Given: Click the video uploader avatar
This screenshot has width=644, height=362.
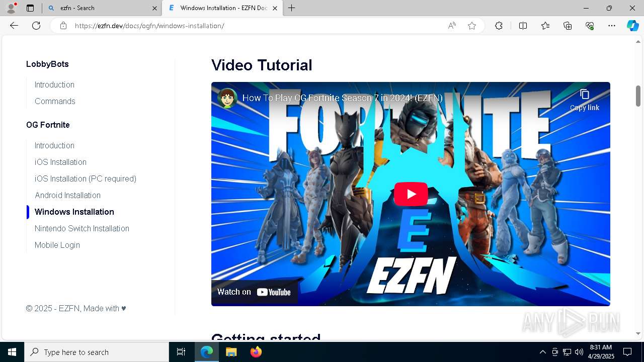Looking at the screenshot, I should (227, 98).
